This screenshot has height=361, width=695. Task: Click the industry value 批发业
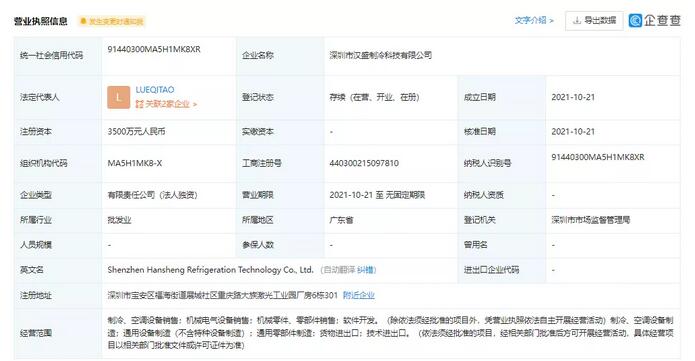(119, 220)
